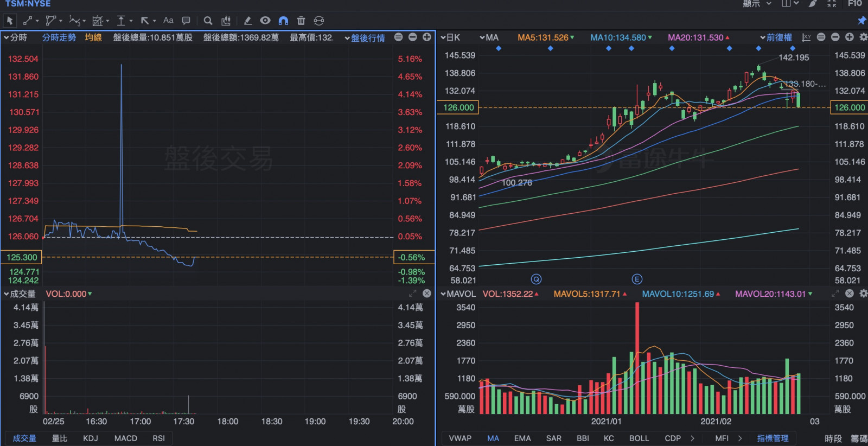Switch to the MACD indicator tab
This screenshot has height=446, width=868.
pyautogui.click(x=125, y=438)
